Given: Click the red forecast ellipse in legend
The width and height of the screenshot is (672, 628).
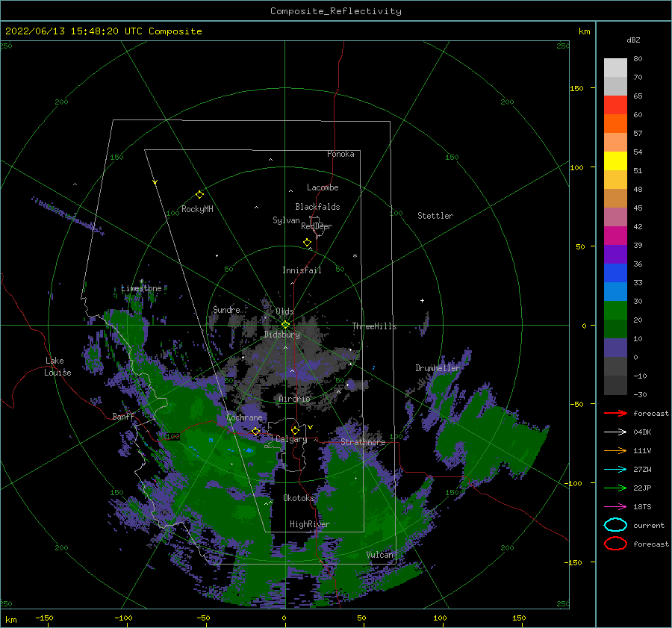Looking at the screenshot, I should point(615,544).
